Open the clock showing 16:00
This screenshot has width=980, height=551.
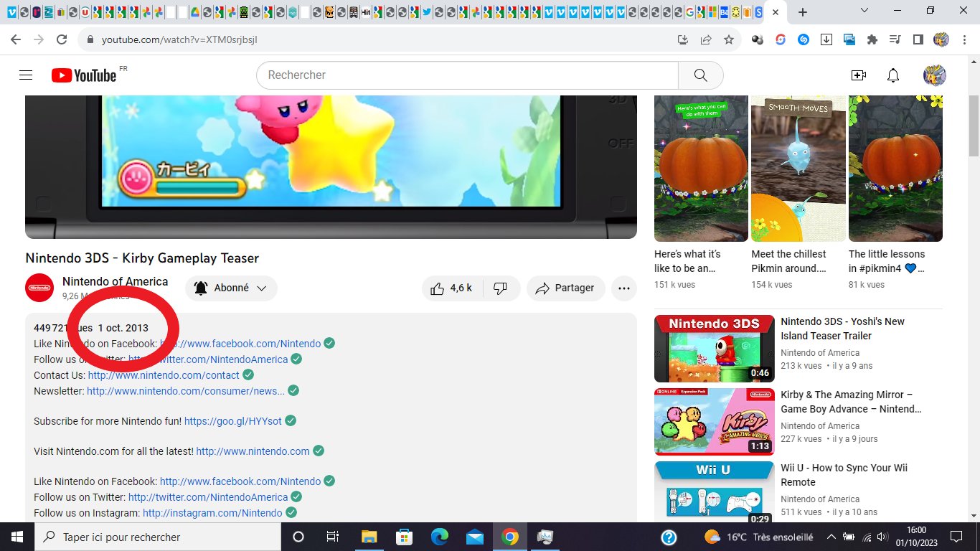(x=916, y=537)
